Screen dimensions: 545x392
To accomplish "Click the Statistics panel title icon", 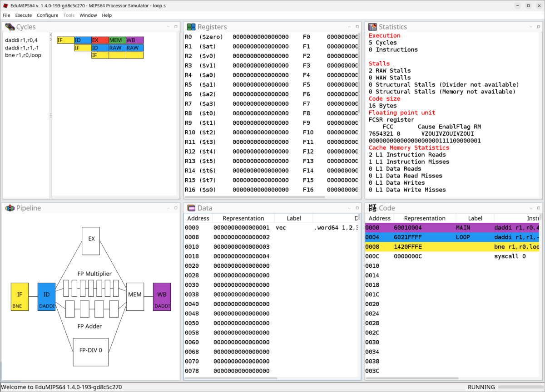I will pyautogui.click(x=372, y=27).
